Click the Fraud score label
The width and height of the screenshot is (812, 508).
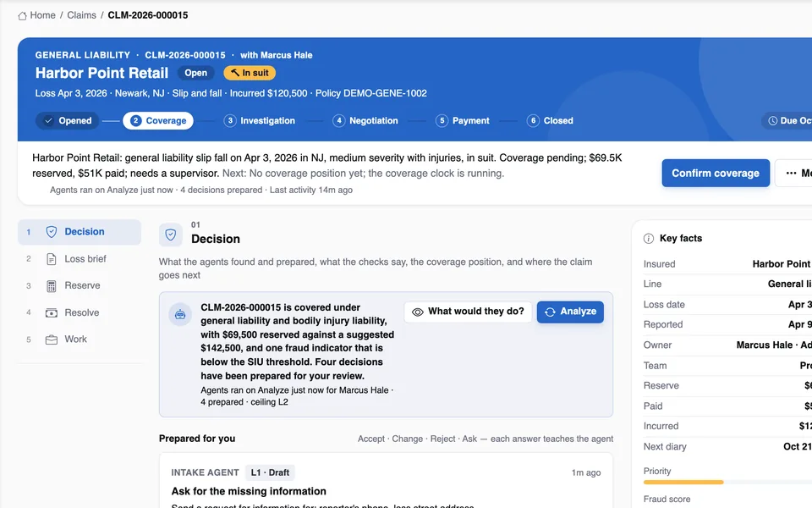click(667, 499)
